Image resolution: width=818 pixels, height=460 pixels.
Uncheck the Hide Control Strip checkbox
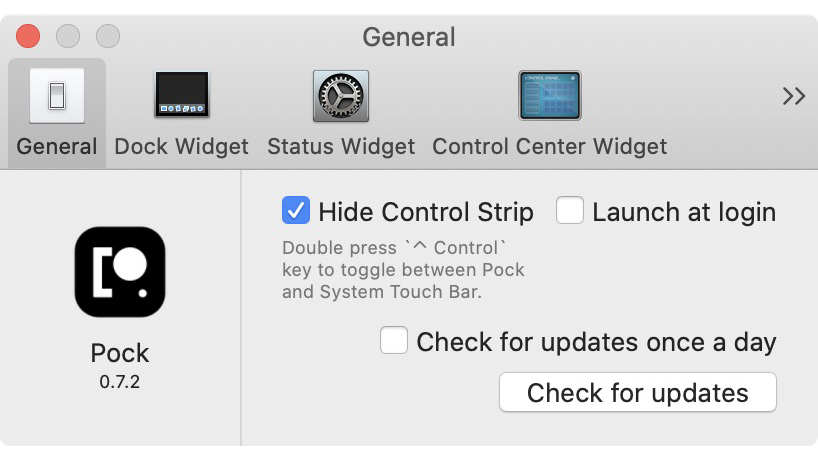coord(296,210)
